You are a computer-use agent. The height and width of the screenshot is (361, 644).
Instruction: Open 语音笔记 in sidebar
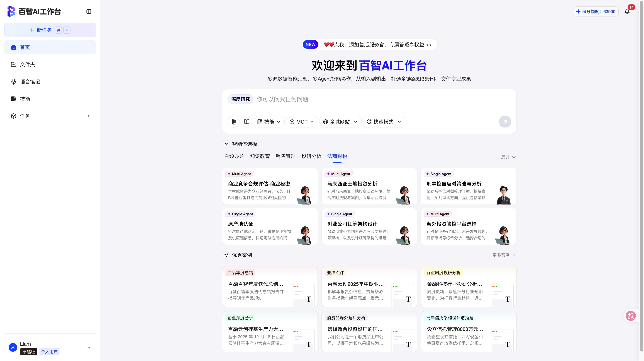[x=50, y=82]
